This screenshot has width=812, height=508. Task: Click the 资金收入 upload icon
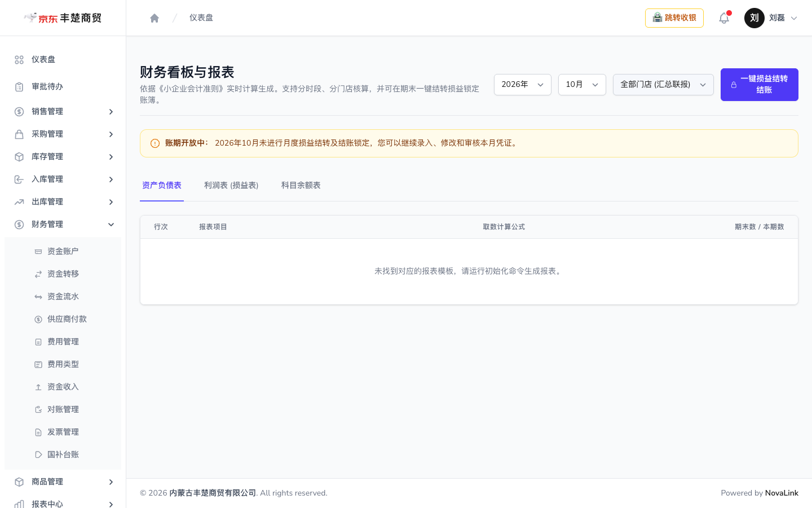pos(38,387)
